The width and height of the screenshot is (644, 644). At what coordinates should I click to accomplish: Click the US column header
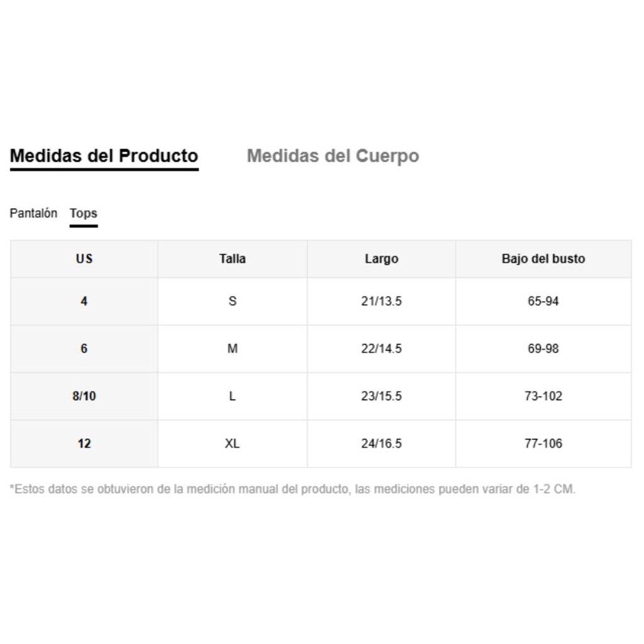pyautogui.click(x=84, y=258)
